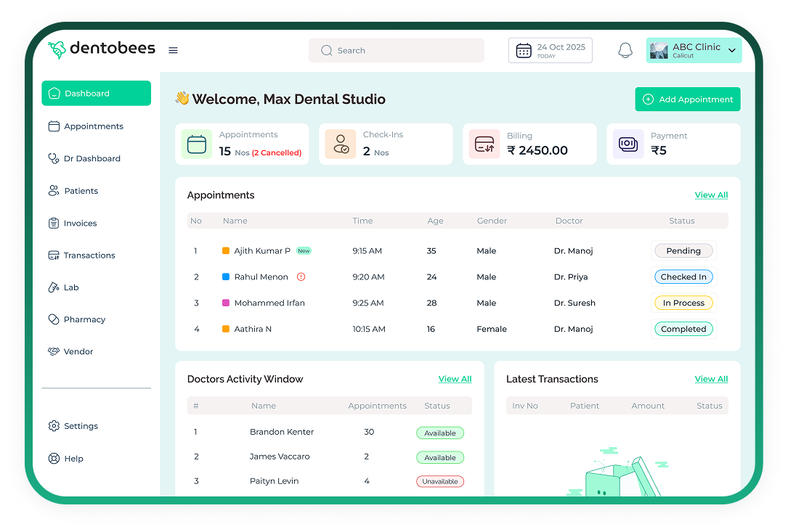788x532 pixels.
Task: Click the dentobees logo
Action: [102, 49]
